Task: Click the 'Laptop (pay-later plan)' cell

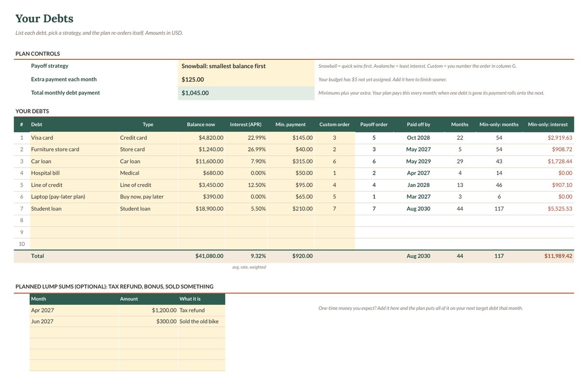Action: click(x=74, y=197)
